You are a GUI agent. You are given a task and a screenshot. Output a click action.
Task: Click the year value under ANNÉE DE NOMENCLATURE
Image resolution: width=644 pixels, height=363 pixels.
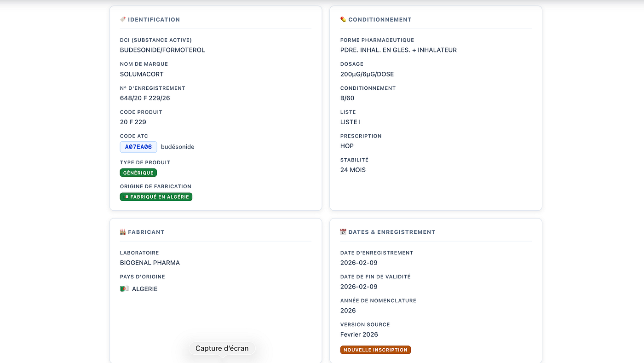pyautogui.click(x=348, y=311)
